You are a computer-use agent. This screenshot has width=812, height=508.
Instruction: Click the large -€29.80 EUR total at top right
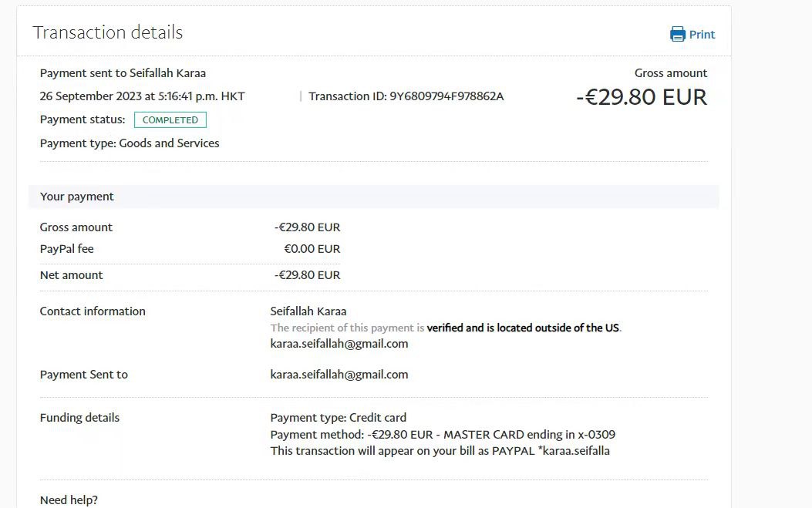tap(641, 97)
